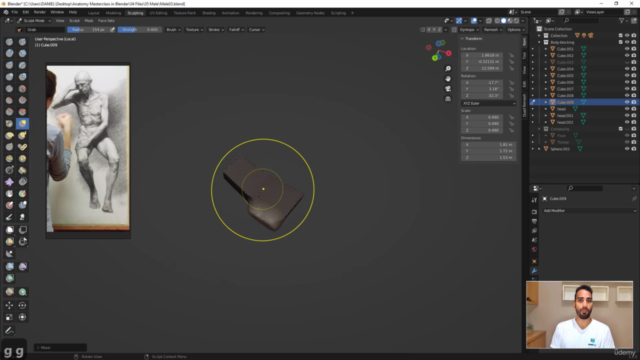Image resolution: width=640 pixels, height=360 pixels.
Task: Click Location Z value field
Action: [x=482, y=69]
